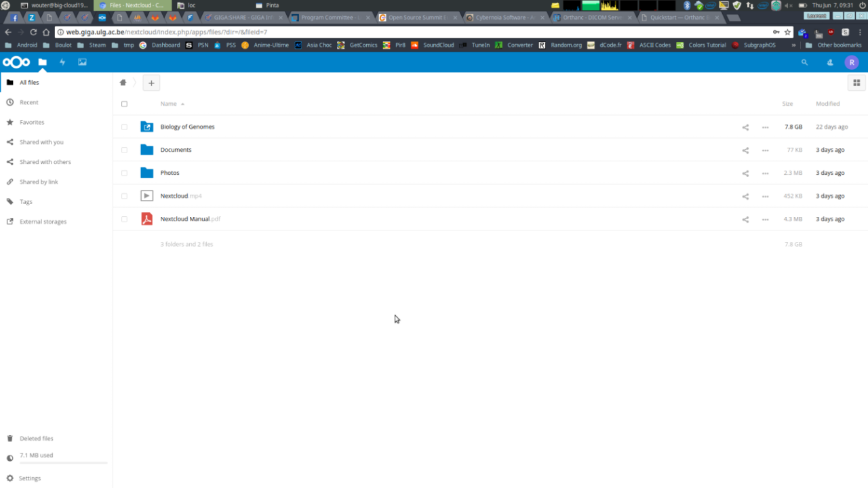Select All files in the sidebar

[56, 83]
